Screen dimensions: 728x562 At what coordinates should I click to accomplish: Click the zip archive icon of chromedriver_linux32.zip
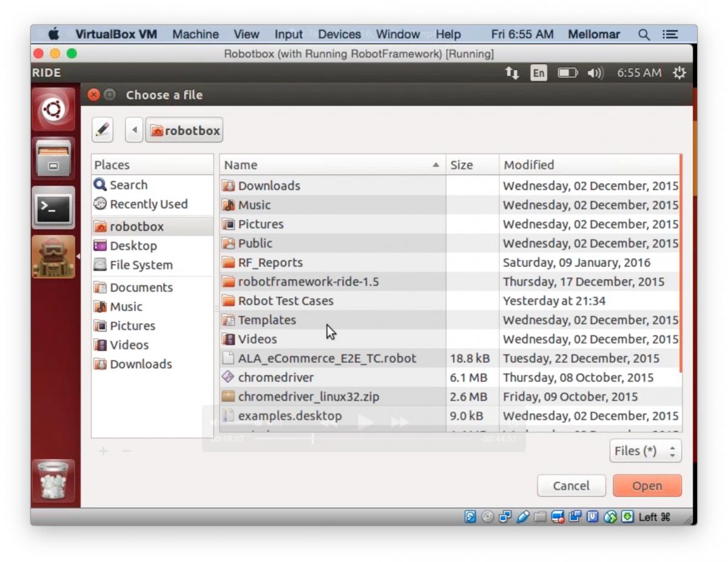(228, 397)
